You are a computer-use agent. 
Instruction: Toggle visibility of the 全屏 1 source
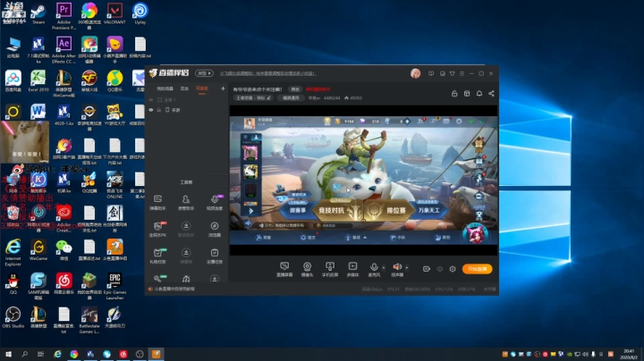(x=151, y=100)
